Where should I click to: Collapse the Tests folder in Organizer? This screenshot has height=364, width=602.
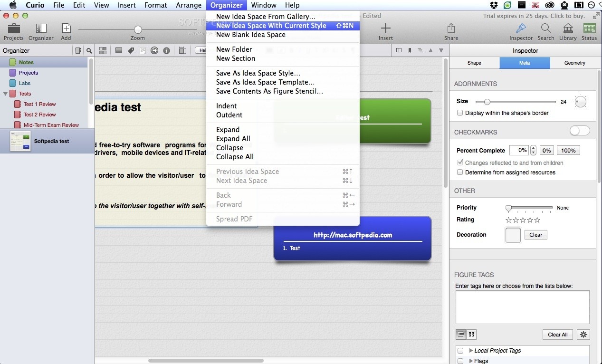(6, 94)
